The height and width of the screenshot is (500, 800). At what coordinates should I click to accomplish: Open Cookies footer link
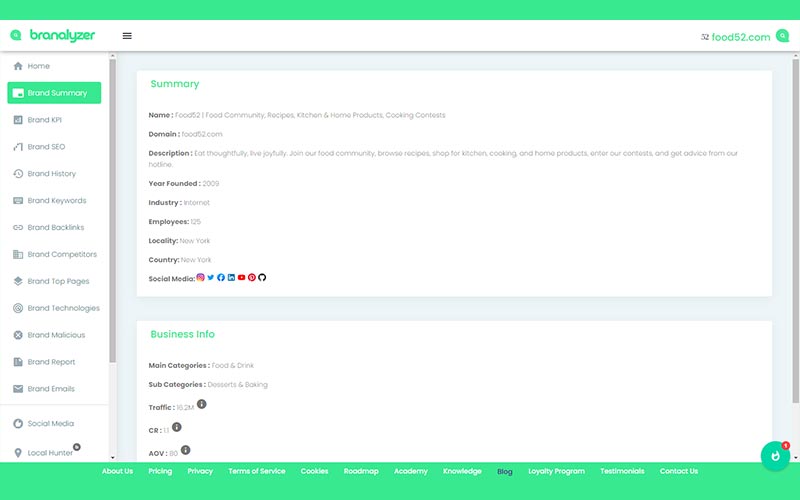point(314,471)
